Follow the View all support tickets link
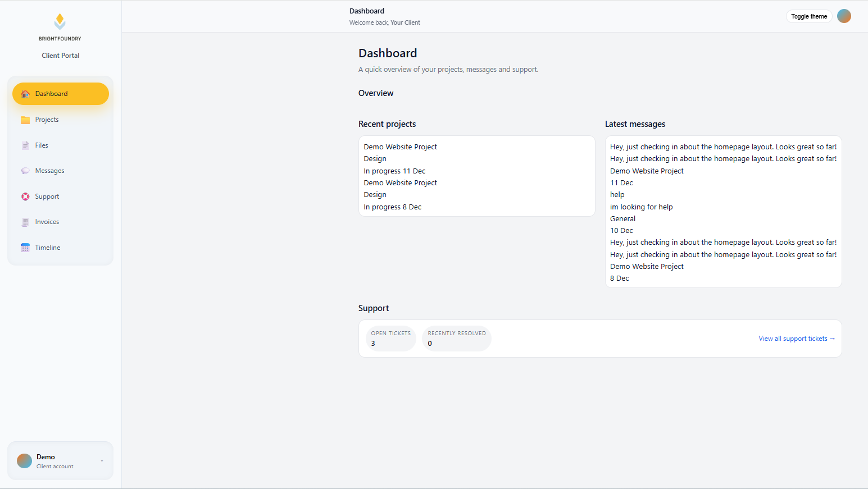Image resolution: width=868 pixels, height=489 pixels. [797, 339]
